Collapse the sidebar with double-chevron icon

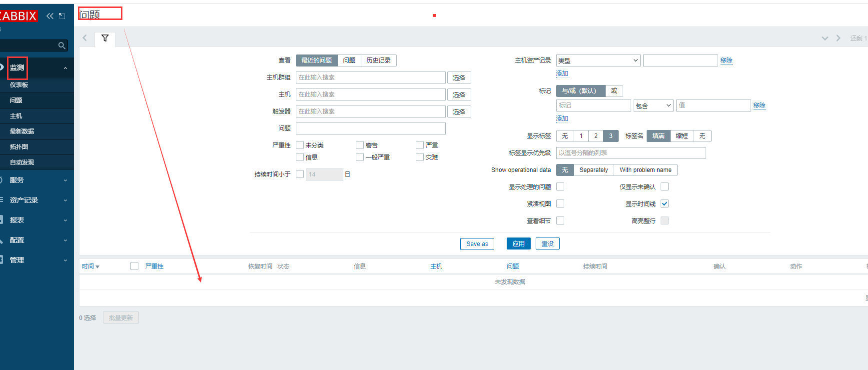50,16
